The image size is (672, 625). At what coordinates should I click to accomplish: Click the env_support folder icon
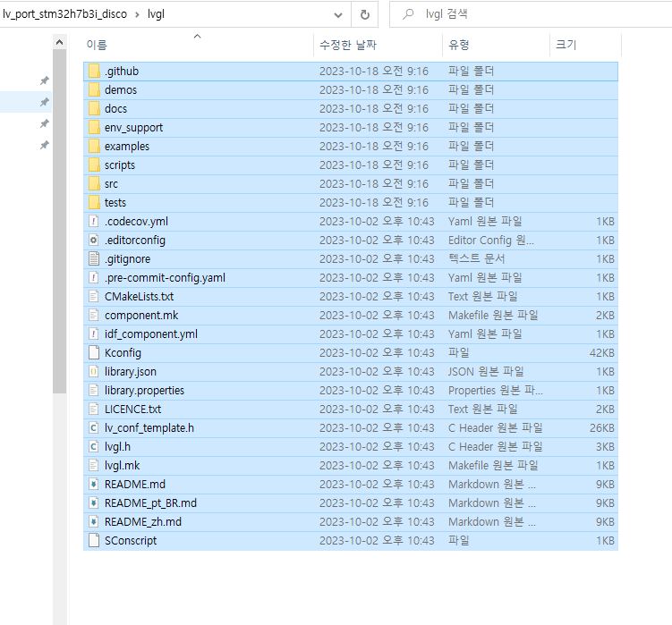[94, 127]
